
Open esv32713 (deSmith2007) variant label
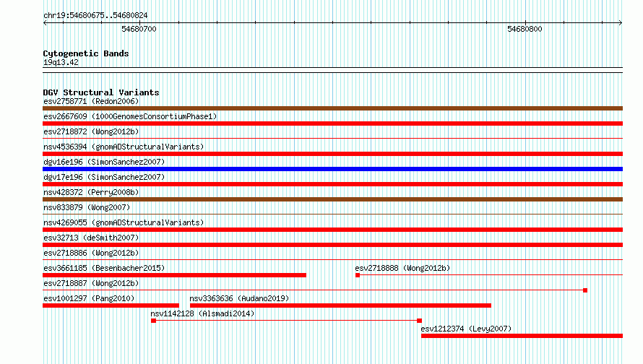click(x=91, y=238)
